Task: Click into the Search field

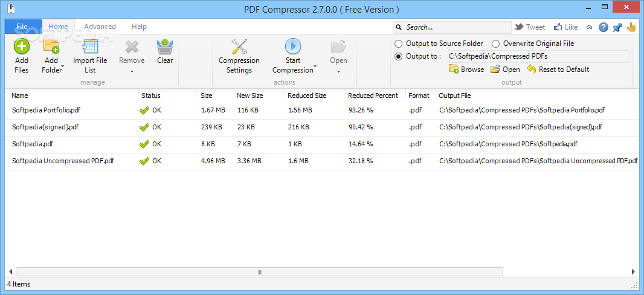Action: click(452, 27)
